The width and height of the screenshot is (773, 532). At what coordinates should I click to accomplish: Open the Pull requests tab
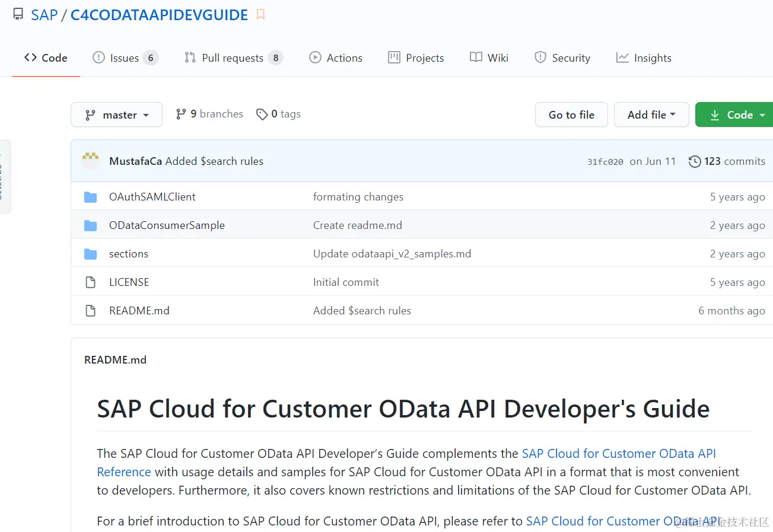coord(234,58)
